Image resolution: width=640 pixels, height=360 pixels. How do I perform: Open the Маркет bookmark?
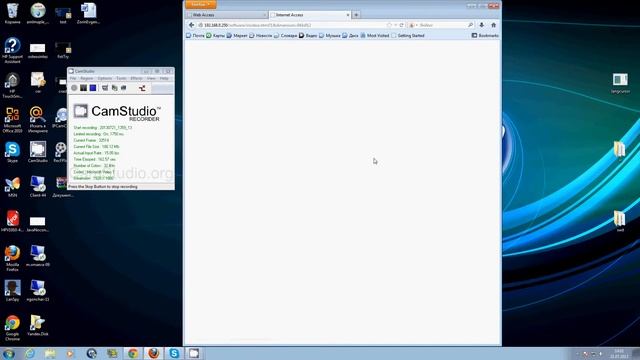(x=237, y=36)
